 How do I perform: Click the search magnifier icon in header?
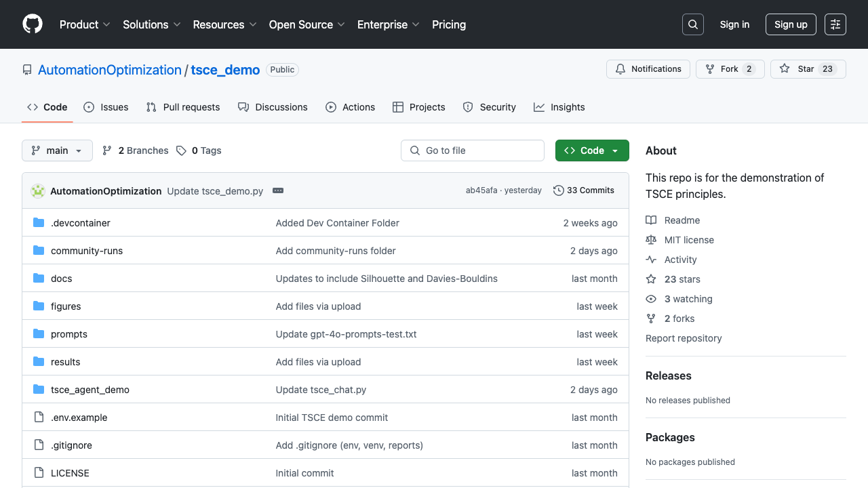point(693,24)
